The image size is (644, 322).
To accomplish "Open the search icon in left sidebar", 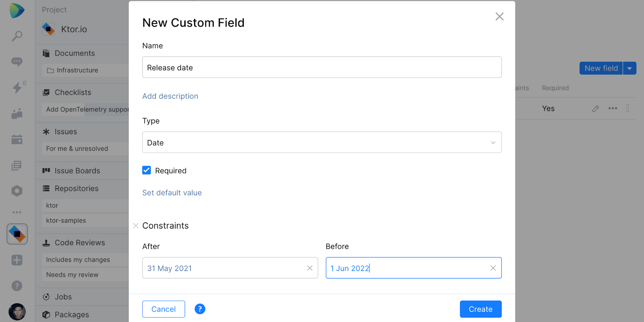I will point(17,36).
